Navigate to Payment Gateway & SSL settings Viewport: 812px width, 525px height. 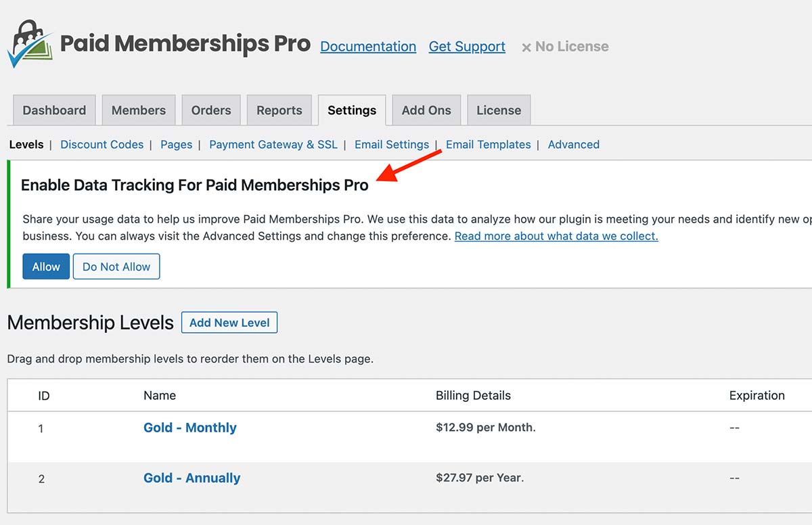point(273,144)
